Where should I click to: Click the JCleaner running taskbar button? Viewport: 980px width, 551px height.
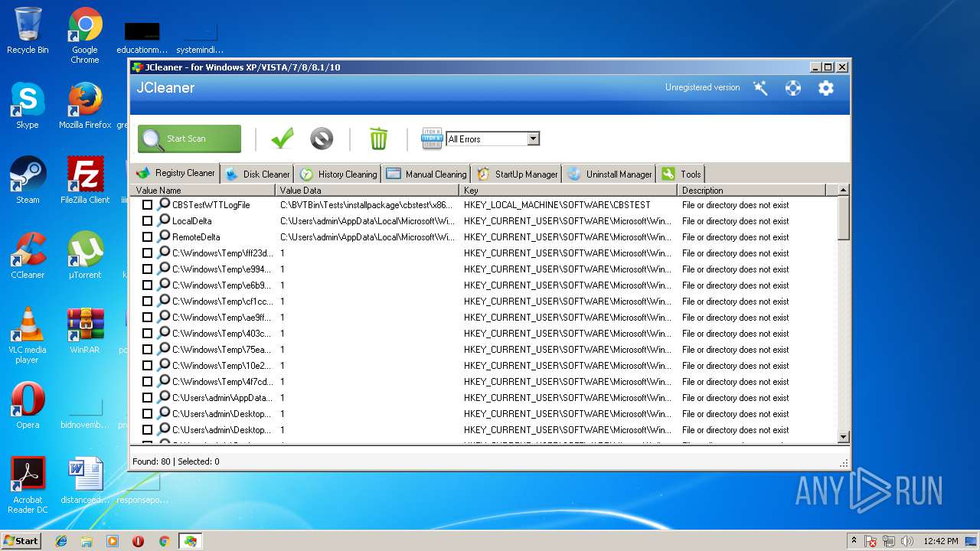pyautogui.click(x=190, y=541)
